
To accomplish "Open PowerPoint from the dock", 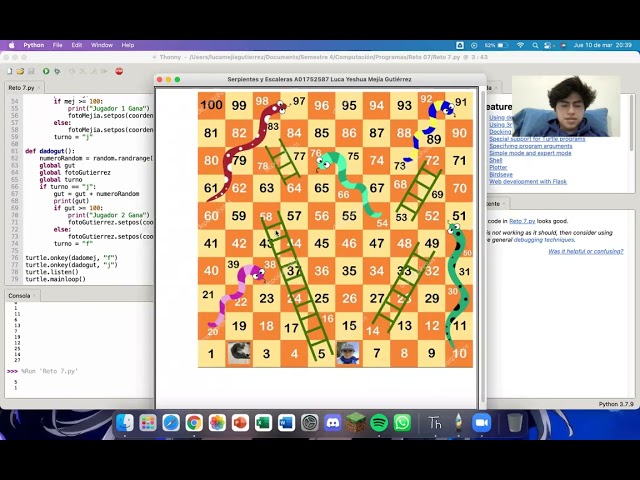I will [240, 423].
